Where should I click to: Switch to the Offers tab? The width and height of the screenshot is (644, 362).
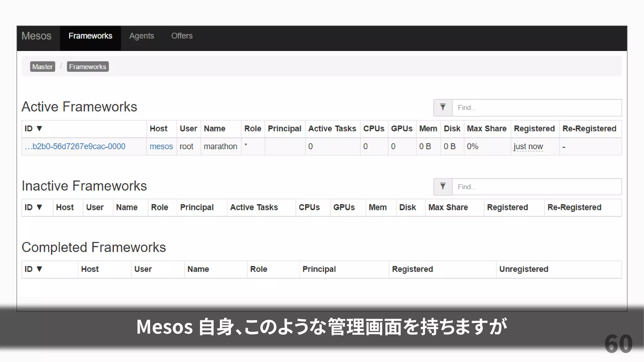pos(182,36)
